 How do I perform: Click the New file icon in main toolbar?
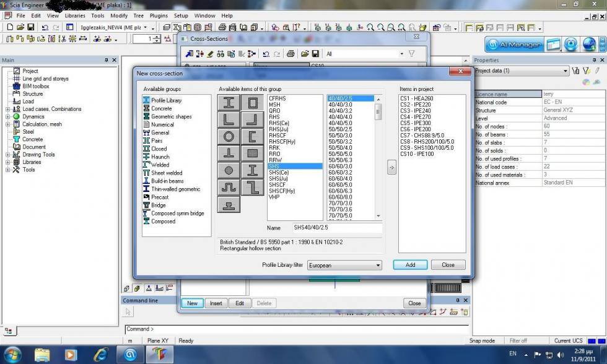click(10, 27)
